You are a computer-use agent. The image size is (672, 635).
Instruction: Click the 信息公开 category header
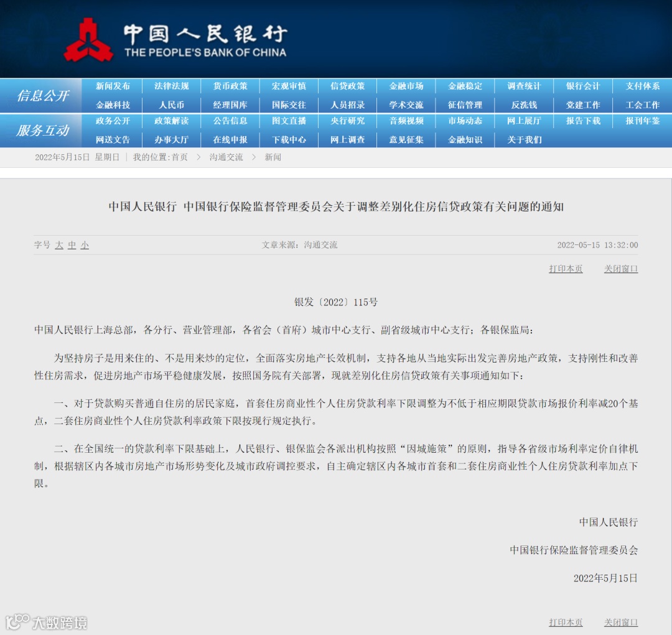tap(42, 96)
